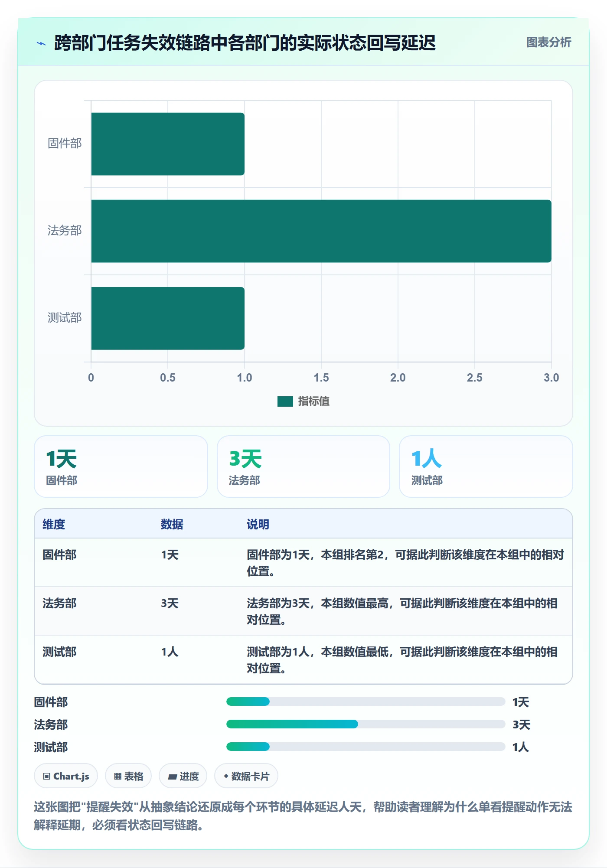Click the 数据 column header
Image resolution: width=607 pixels, height=868 pixels.
click(172, 524)
